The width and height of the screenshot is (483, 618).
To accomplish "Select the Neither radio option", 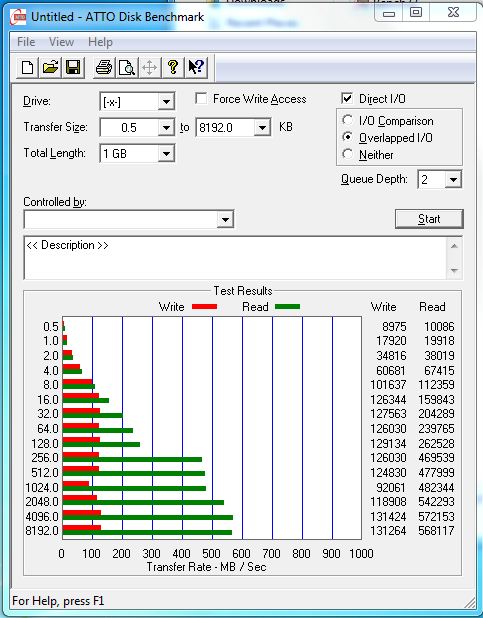I will (x=347, y=154).
